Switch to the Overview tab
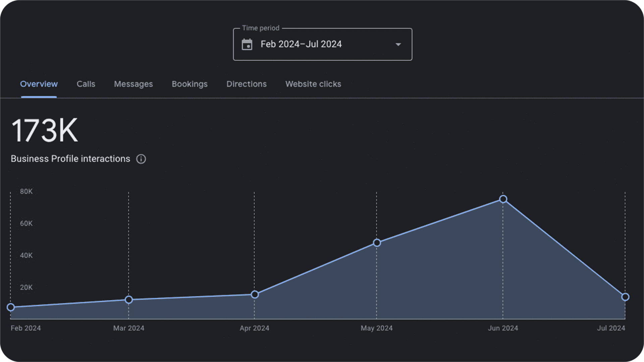The height and width of the screenshot is (362, 644). pos(39,84)
